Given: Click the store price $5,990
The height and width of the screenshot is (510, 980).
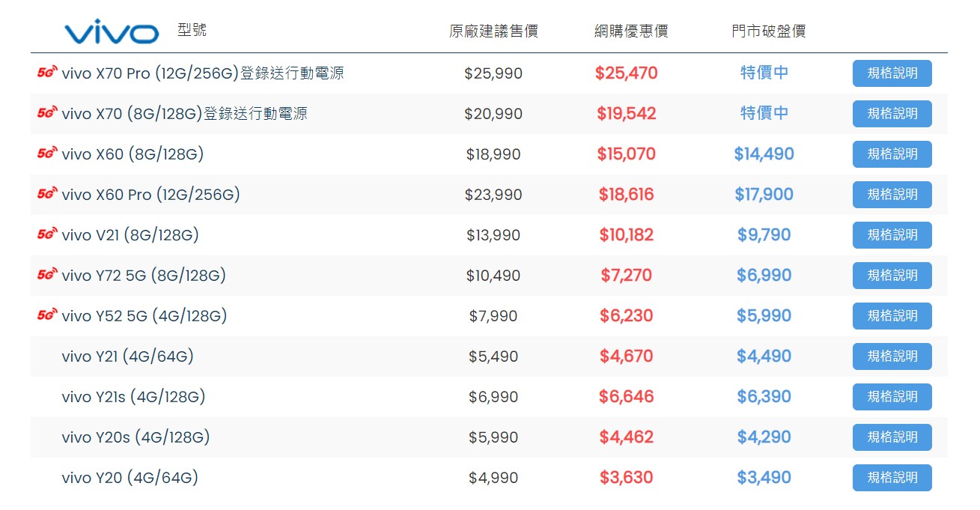Looking at the screenshot, I should (764, 316).
